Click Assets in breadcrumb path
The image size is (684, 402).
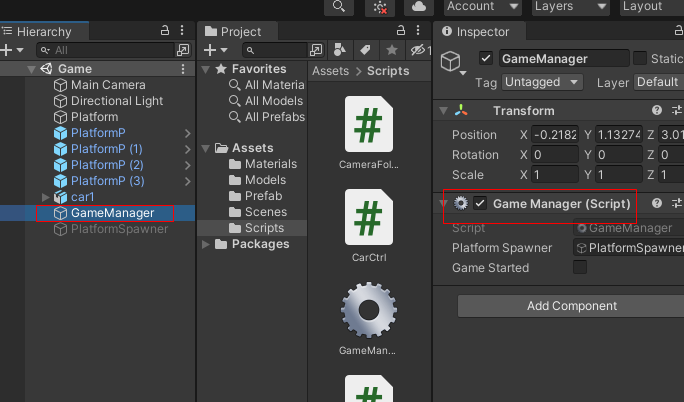330,71
